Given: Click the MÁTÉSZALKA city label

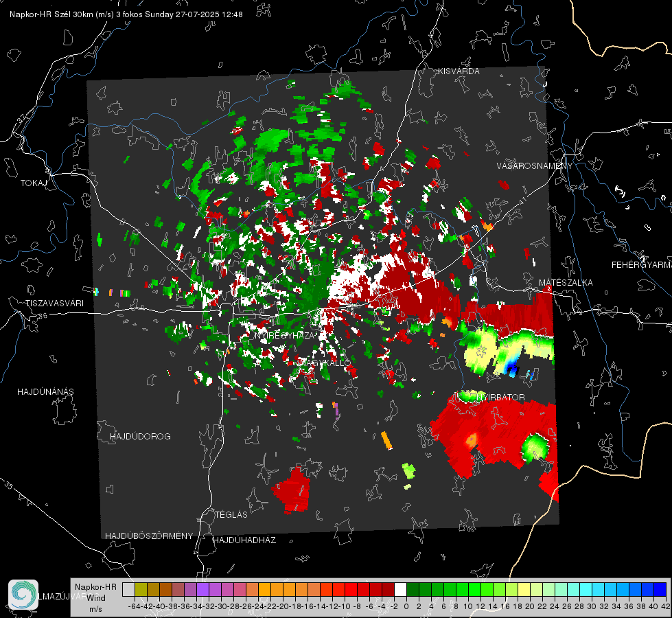Looking at the screenshot, I should click(x=566, y=283).
